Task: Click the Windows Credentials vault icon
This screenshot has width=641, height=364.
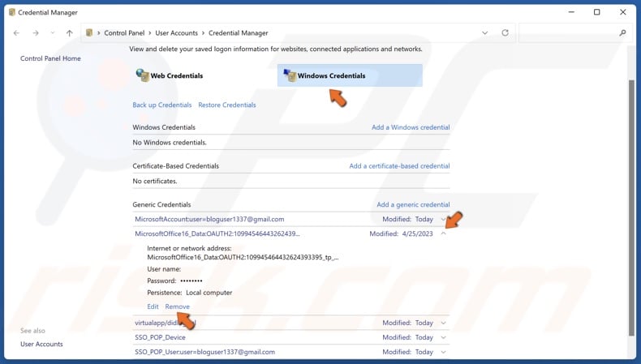Action: [x=290, y=75]
